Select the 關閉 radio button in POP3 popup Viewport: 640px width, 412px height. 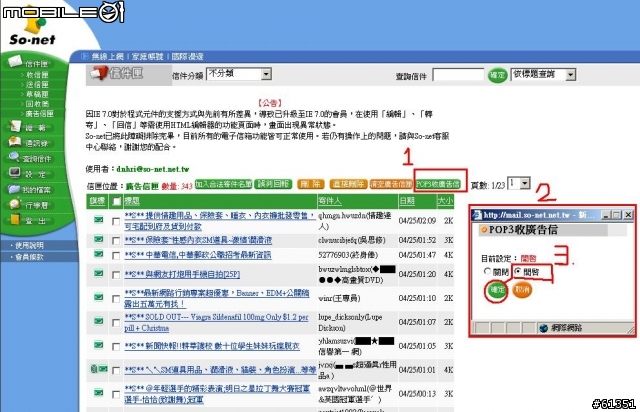coord(487,271)
